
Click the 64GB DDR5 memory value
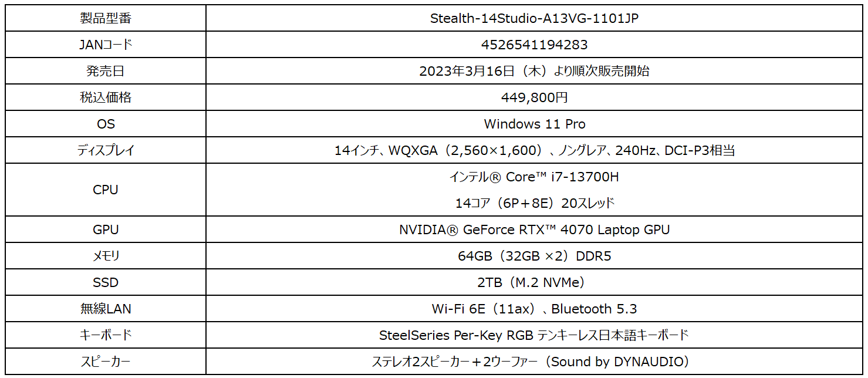[x=534, y=256]
